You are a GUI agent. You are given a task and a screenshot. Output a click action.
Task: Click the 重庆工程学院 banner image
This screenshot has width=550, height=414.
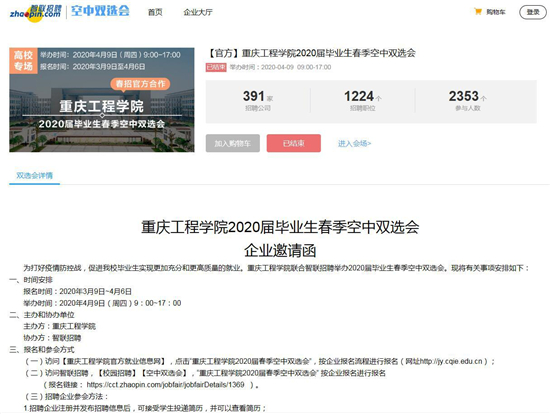tap(102, 100)
